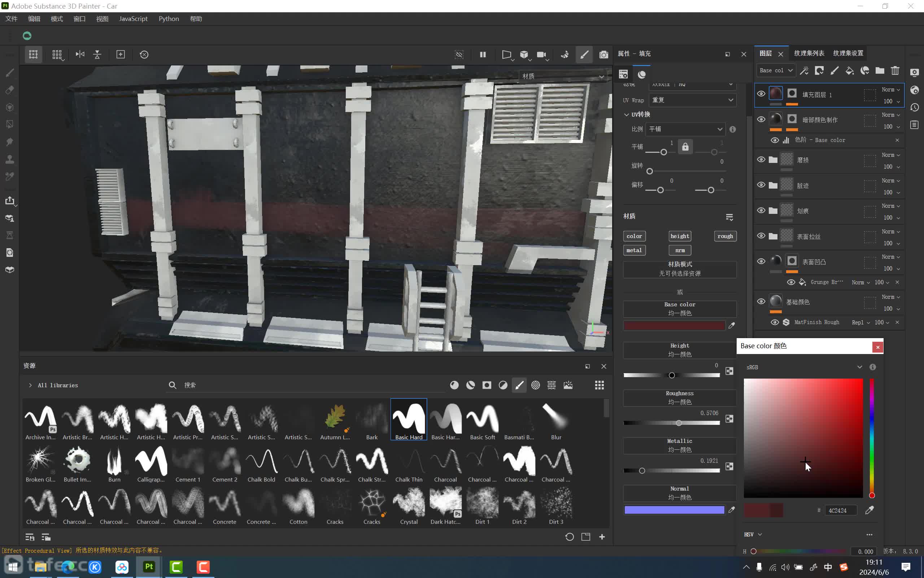924x578 pixels.
Task: Toggle the nrm channel button
Action: click(680, 250)
